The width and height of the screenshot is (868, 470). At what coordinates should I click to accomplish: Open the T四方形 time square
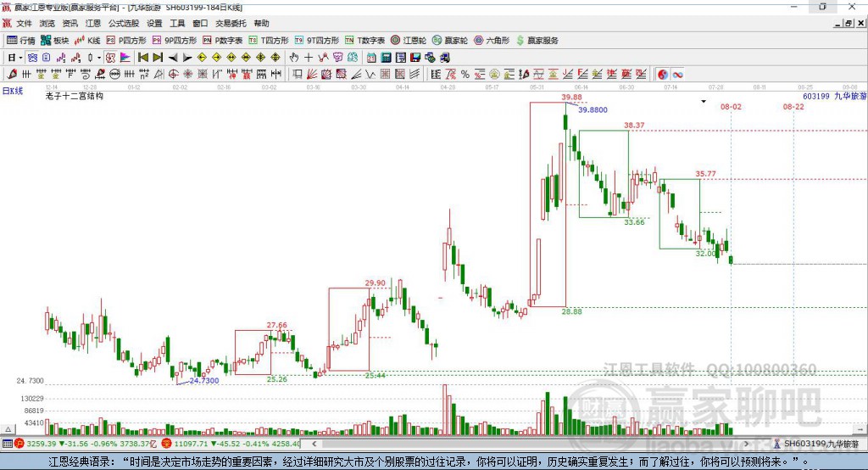(269, 41)
